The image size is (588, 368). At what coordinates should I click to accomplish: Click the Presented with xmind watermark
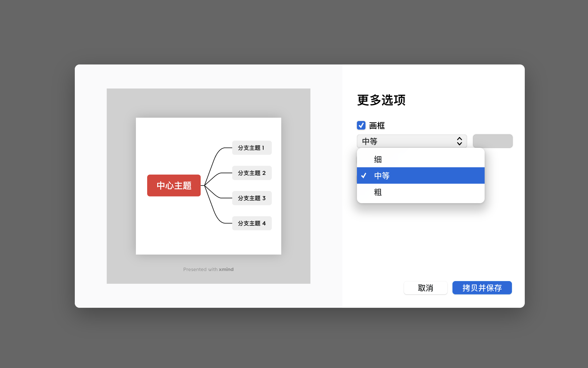208,269
